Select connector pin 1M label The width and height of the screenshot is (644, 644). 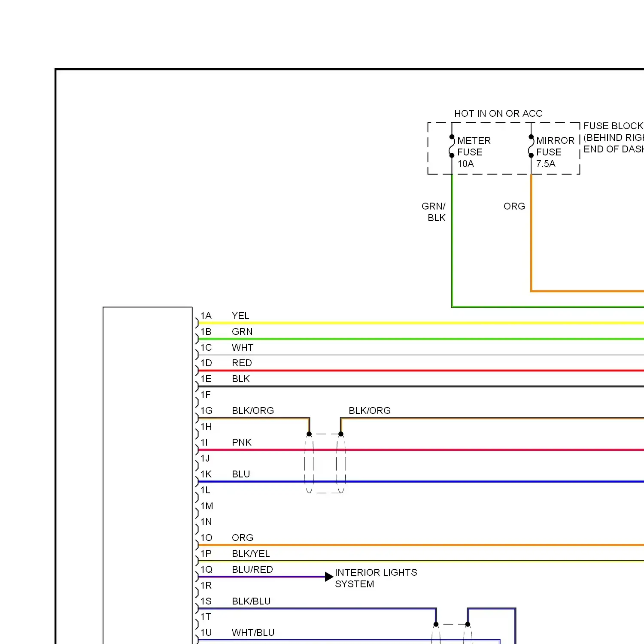coord(207,506)
